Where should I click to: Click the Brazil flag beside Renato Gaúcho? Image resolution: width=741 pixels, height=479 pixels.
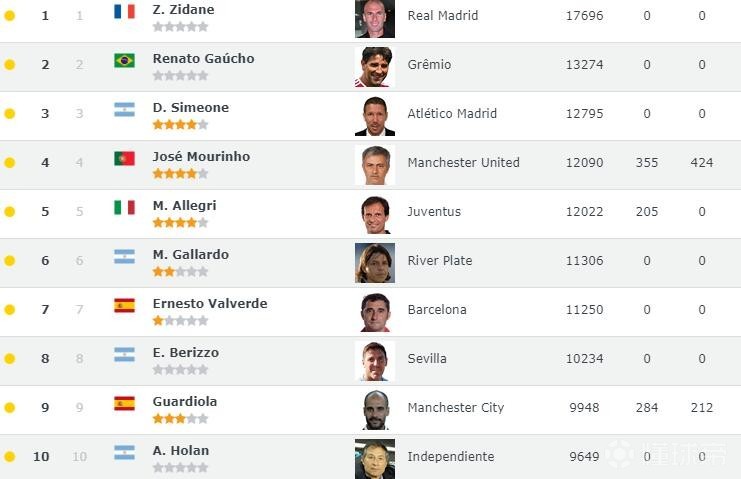[x=124, y=61]
